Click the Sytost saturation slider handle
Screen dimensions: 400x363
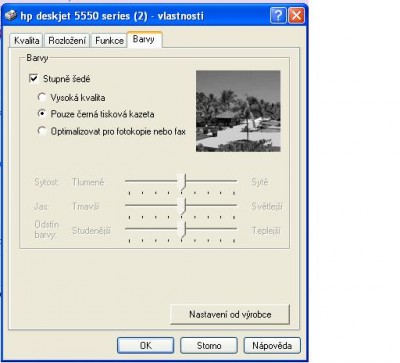[182, 182]
